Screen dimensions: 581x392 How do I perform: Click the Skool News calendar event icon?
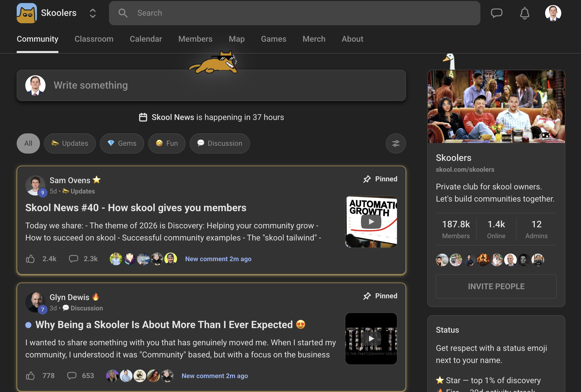click(x=143, y=117)
